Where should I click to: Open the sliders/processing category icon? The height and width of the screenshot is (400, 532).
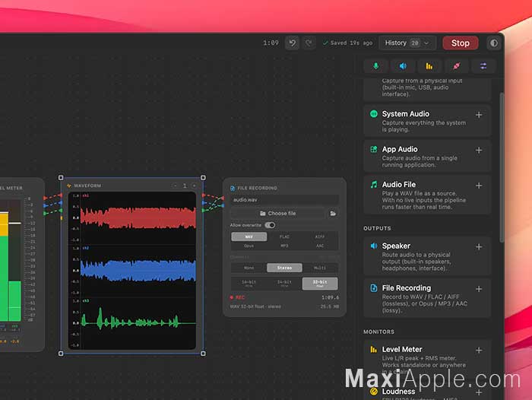483,66
